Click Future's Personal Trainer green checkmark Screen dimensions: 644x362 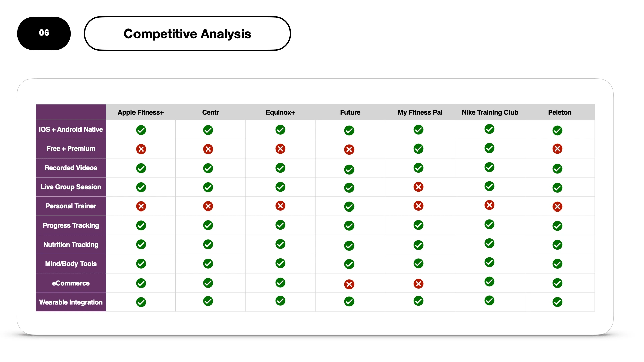tap(349, 206)
